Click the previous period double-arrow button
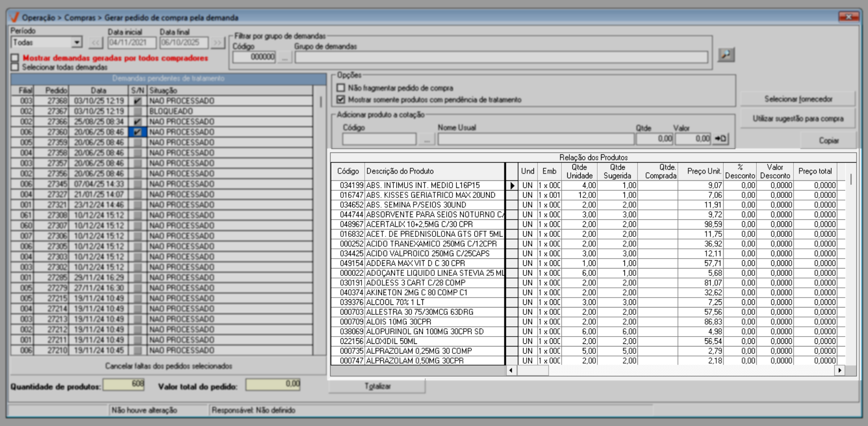The width and height of the screenshot is (868, 426). coord(96,43)
